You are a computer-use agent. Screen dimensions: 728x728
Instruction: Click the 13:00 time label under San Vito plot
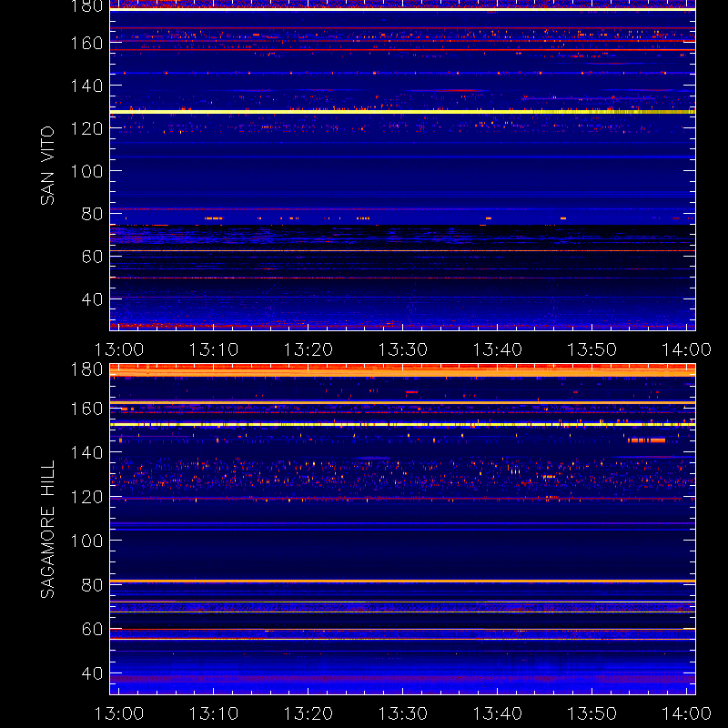[x=119, y=349]
